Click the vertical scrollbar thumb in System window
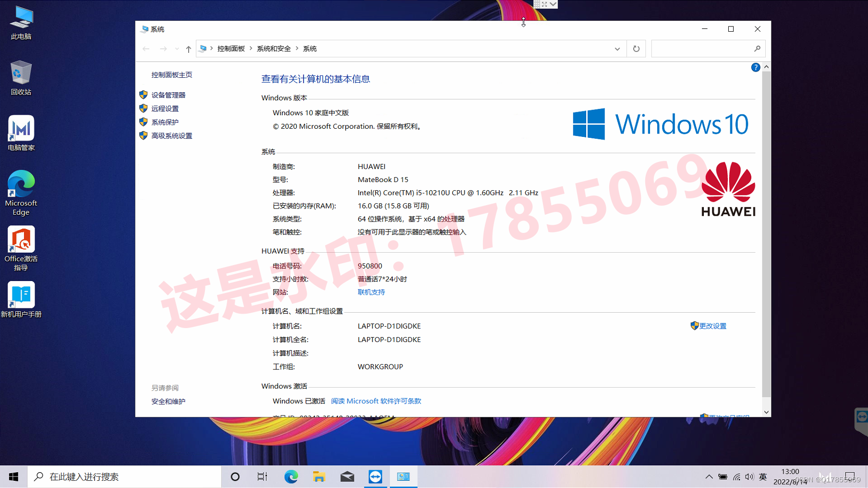This screenshot has height=488, width=868. point(766,234)
